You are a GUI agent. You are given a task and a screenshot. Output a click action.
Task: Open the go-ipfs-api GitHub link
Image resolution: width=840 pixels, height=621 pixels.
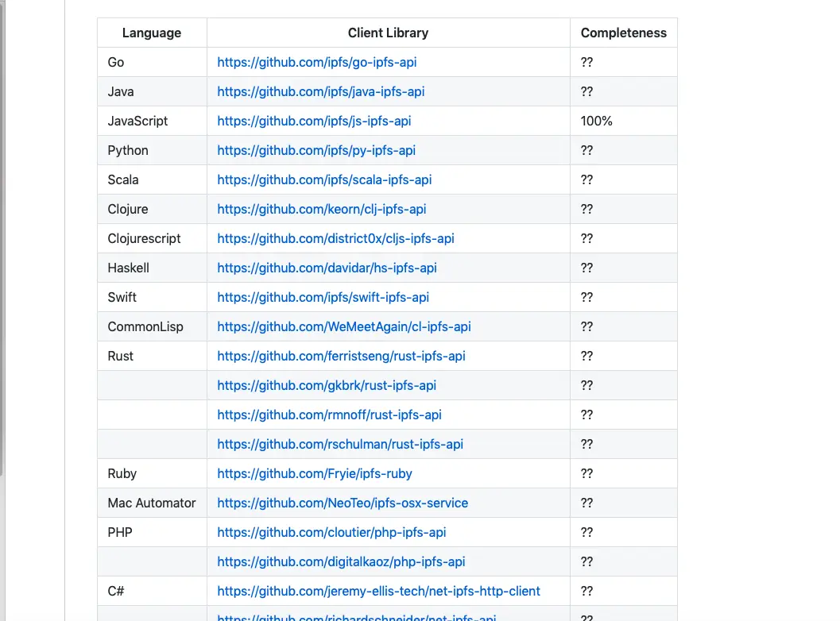point(316,62)
